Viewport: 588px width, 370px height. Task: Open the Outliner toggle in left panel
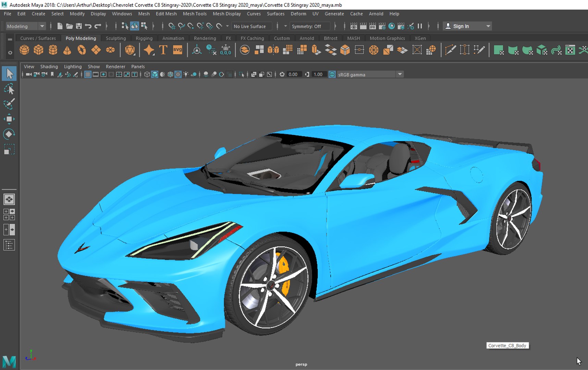9,245
